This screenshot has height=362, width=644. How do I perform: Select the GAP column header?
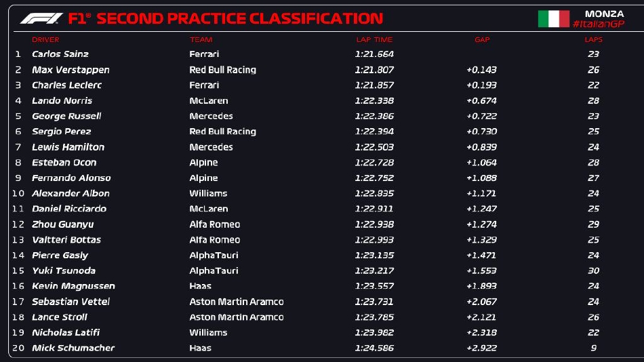point(482,40)
